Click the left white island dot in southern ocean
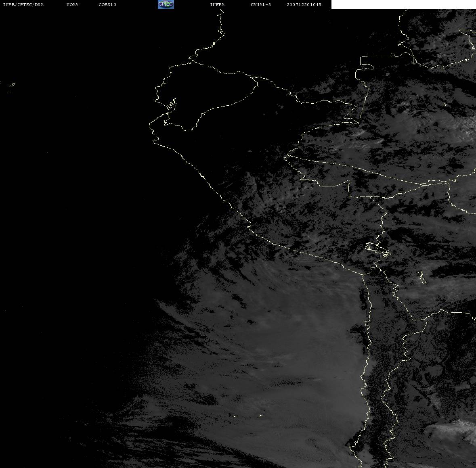Image resolution: width=476 pixels, height=468 pixels. (x=234, y=416)
